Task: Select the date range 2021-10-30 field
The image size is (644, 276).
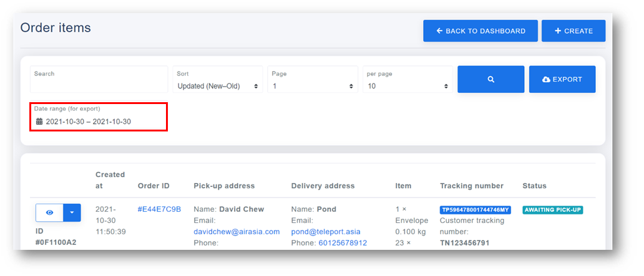Action: point(99,117)
